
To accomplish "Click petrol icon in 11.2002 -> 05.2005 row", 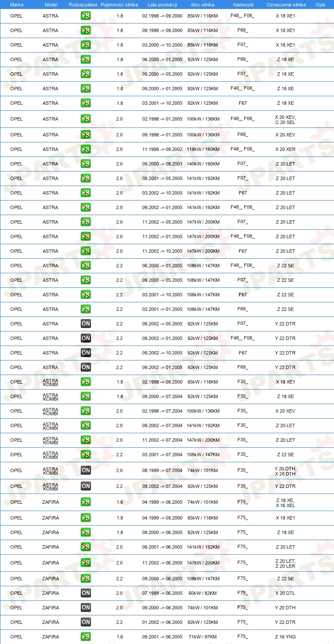I will [85, 222].
